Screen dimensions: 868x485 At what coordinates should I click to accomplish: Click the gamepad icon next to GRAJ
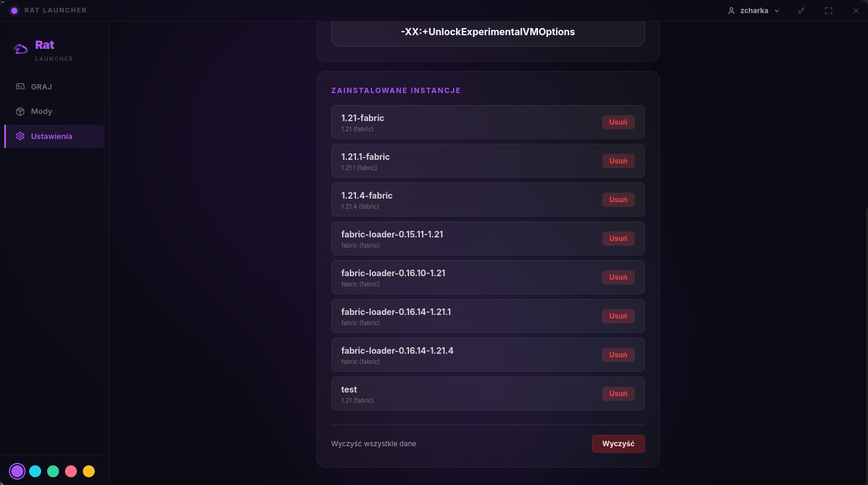[x=20, y=87]
